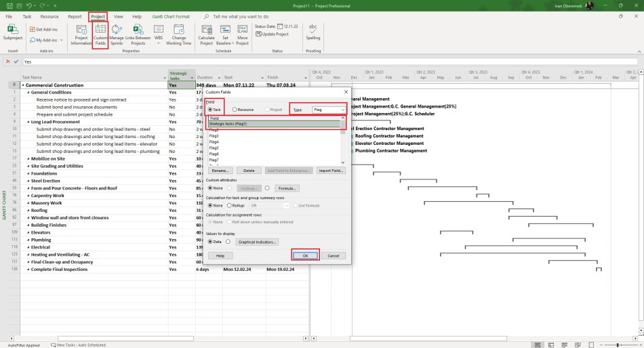
Task: Select the Rollup radio button
Action: point(229,205)
